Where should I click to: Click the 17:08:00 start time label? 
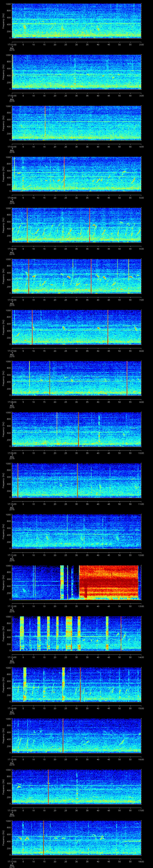(12, 402)
